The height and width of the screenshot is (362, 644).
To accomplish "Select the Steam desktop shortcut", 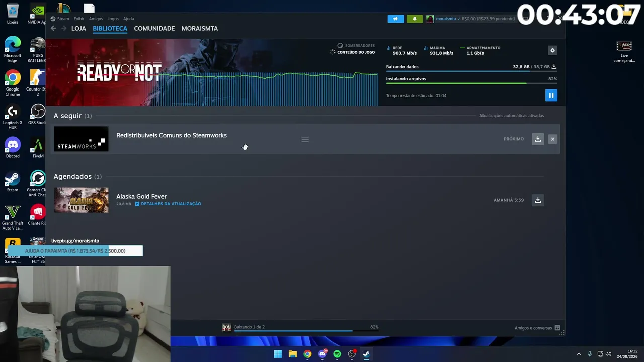I will pyautogui.click(x=13, y=182).
